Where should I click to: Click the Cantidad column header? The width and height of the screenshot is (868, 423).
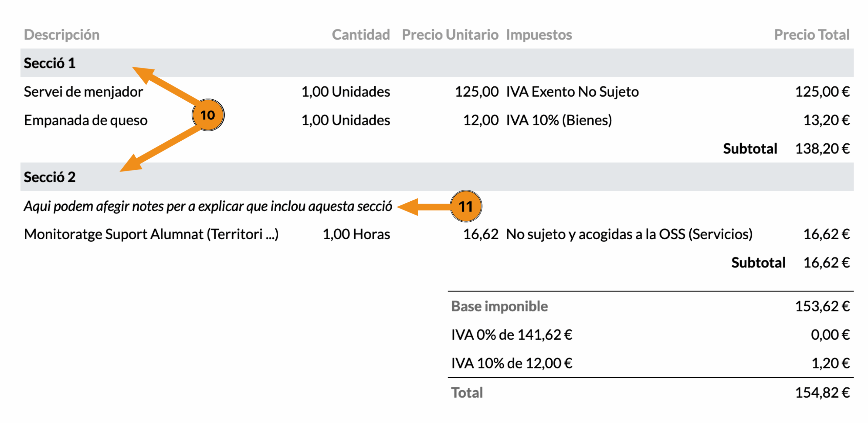(x=360, y=35)
